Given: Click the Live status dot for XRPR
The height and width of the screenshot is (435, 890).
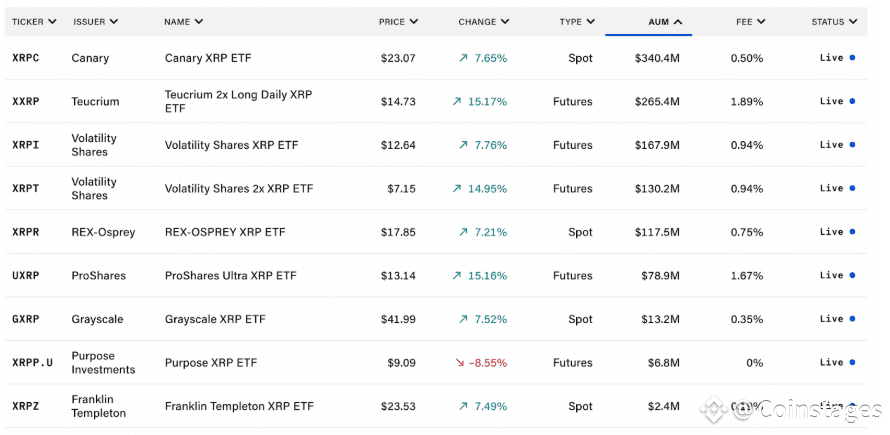Looking at the screenshot, I should pos(852,232).
